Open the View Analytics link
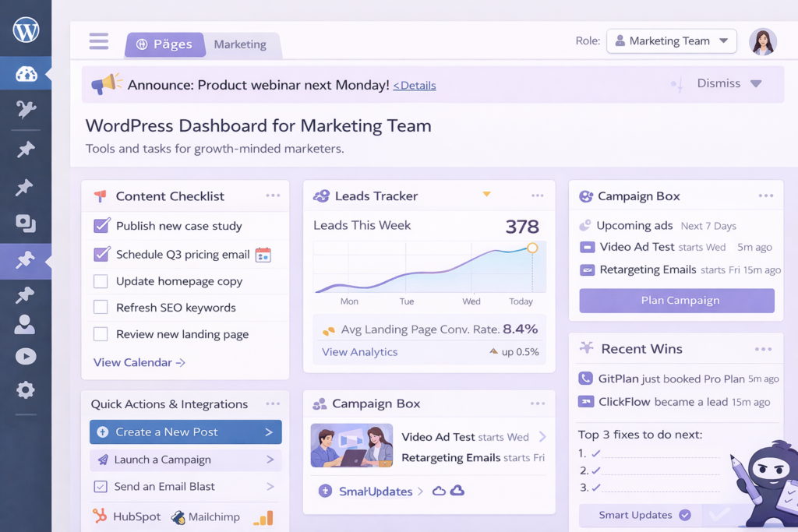The image size is (798, 532). point(360,352)
